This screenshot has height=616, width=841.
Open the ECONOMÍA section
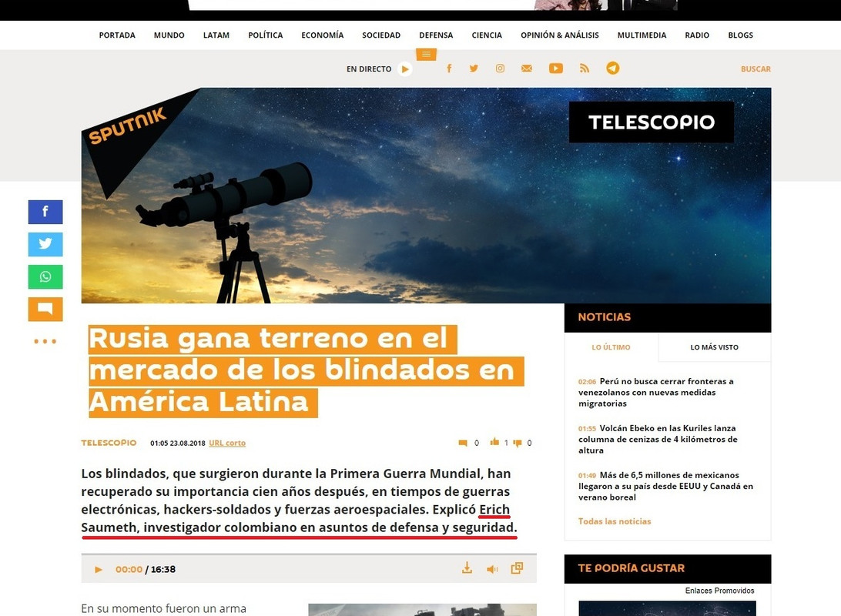coord(323,35)
